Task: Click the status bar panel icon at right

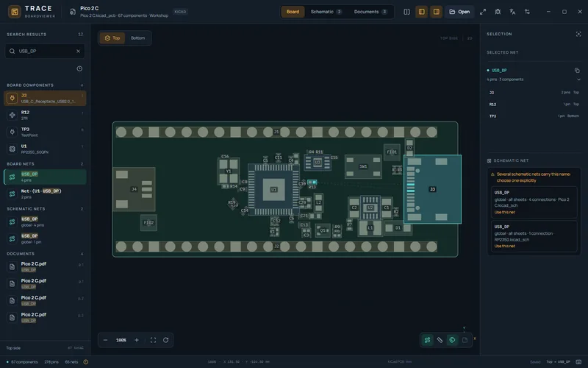Action: click(578, 362)
